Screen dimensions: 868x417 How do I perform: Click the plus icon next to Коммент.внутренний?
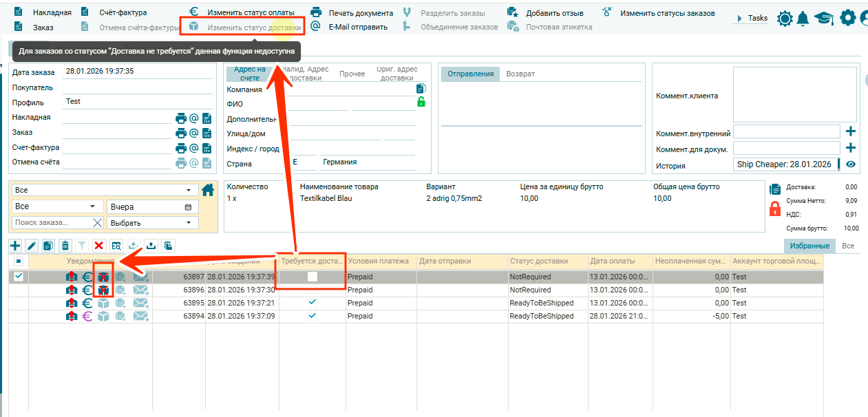tap(851, 131)
